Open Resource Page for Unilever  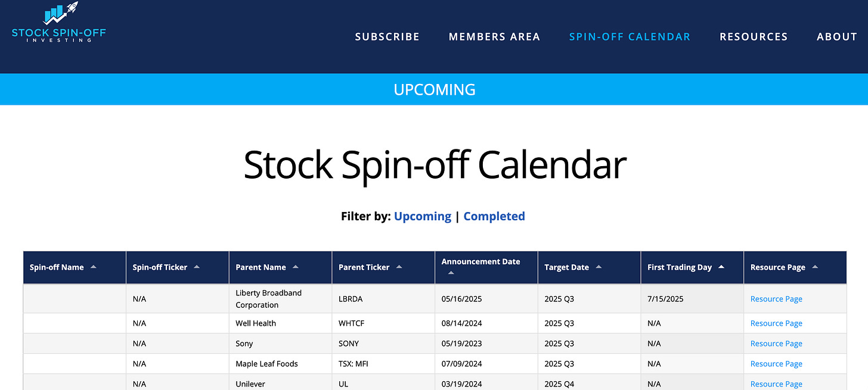[x=776, y=384]
